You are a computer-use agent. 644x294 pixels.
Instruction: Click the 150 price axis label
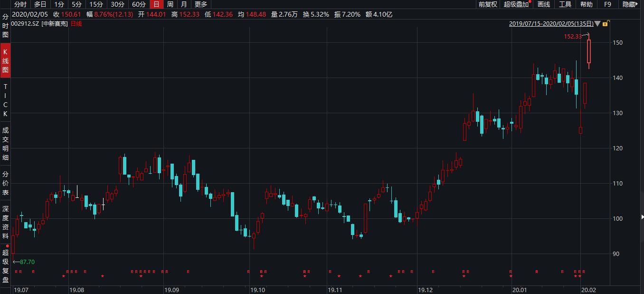click(x=618, y=43)
